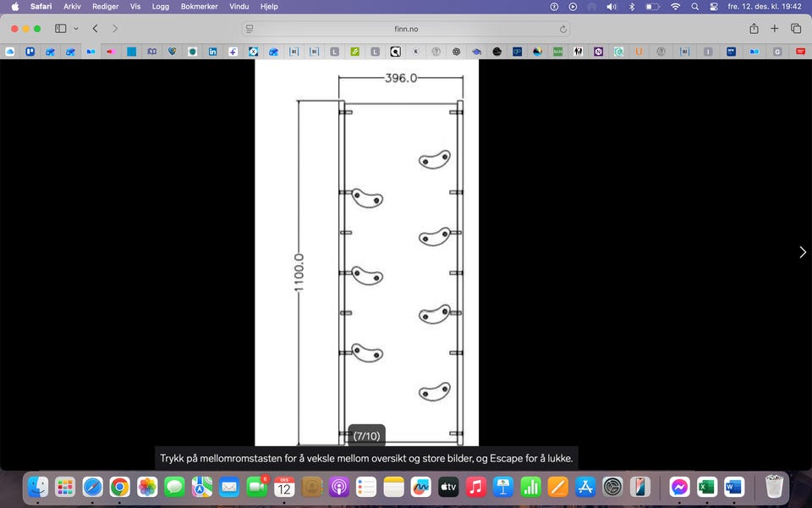Open Messages from the Dock
Screen dimensions: 812x508
tap(174, 487)
